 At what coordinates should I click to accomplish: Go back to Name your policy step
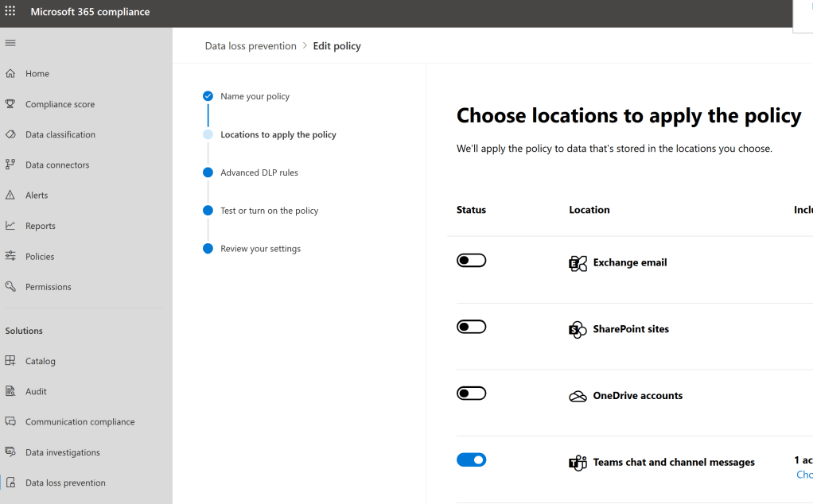(x=255, y=96)
